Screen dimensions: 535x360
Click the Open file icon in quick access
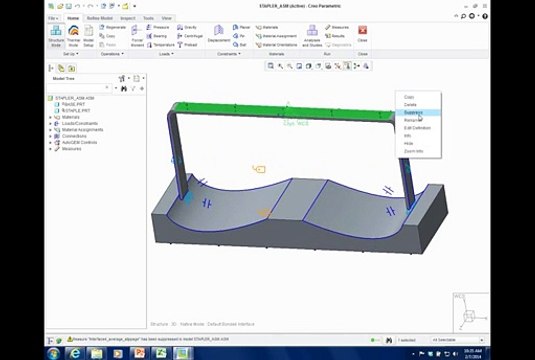pyautogui.click(x=60, y=6)
